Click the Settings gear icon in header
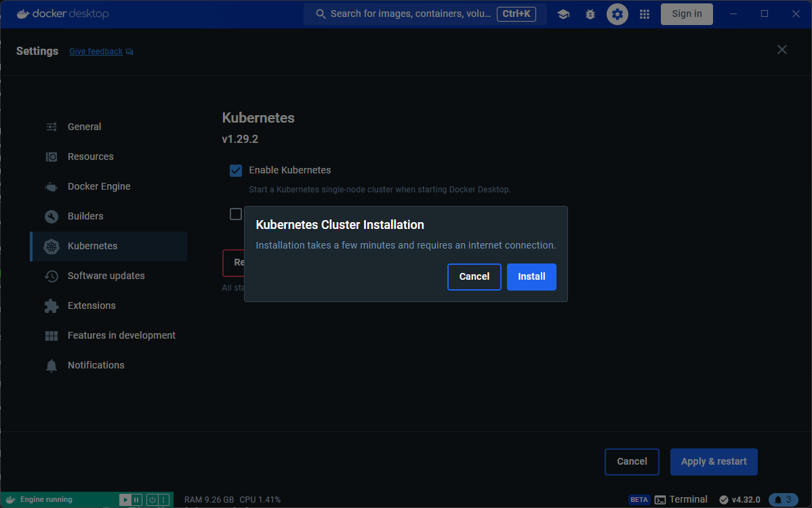Screen dimensions: 812x508 click(x=617, y=14)
